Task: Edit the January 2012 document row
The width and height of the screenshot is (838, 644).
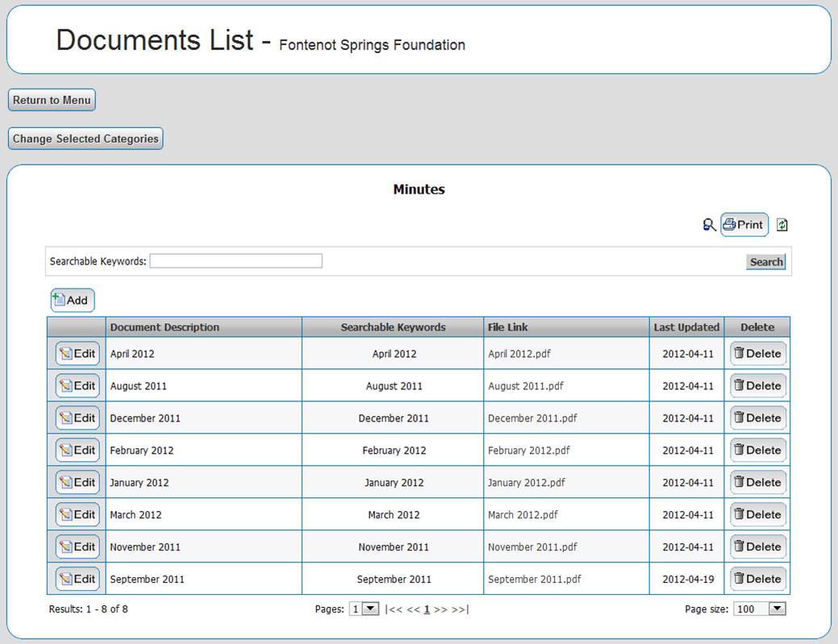Action: [x=77, y=483]
